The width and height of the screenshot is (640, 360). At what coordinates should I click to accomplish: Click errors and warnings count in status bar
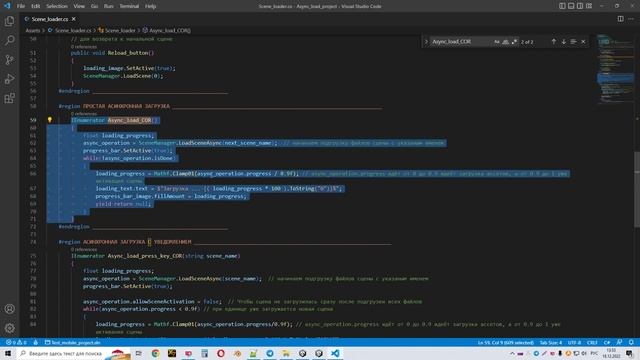[x=16, y=342]
